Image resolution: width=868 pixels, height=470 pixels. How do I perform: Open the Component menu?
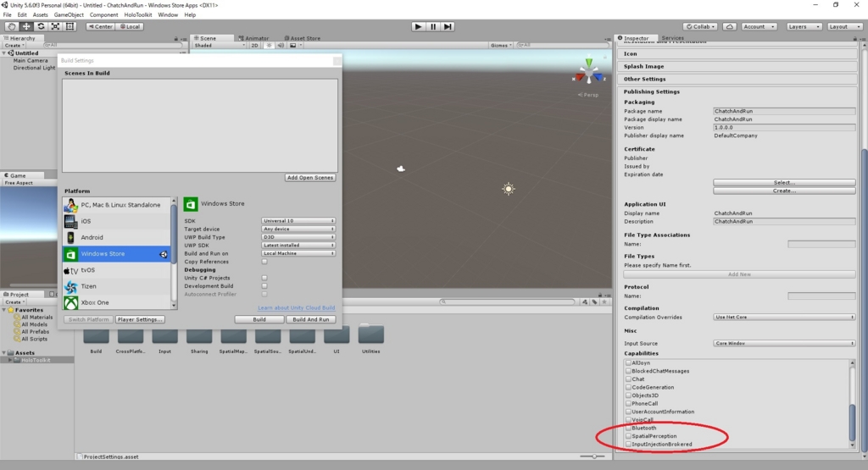point(103,15)
